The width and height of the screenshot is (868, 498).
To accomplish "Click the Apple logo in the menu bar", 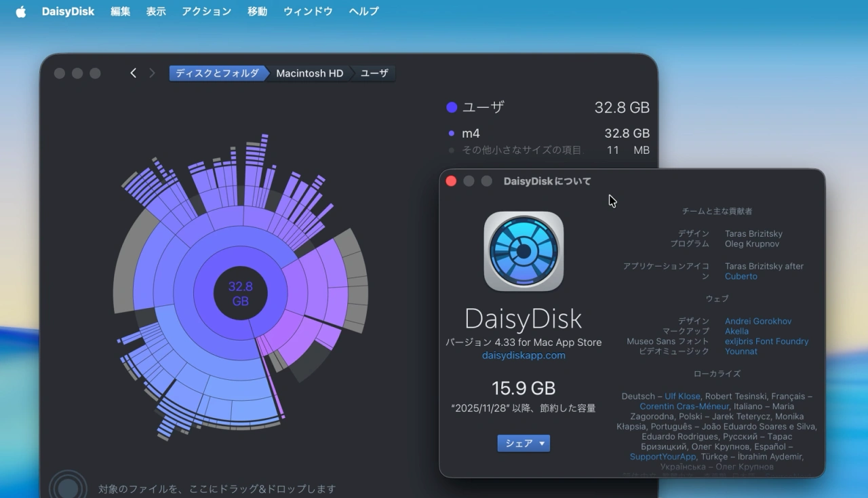I will (x=20, y=11).
